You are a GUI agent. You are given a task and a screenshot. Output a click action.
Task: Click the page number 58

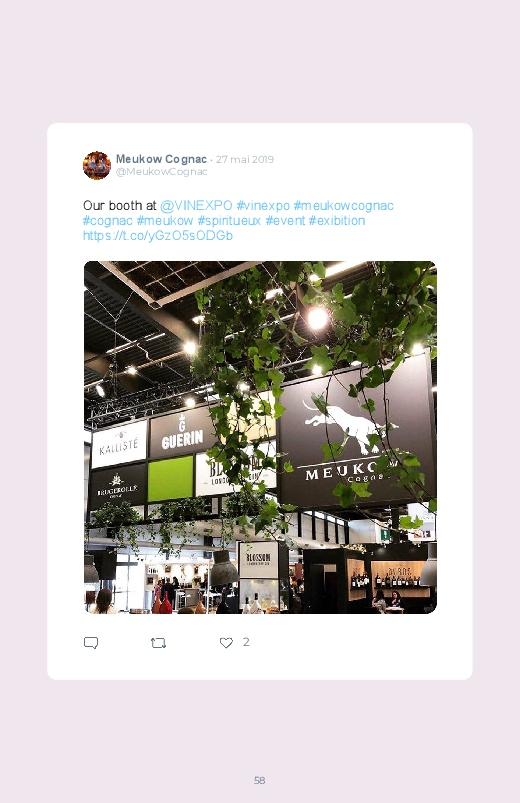coord(260,780)
